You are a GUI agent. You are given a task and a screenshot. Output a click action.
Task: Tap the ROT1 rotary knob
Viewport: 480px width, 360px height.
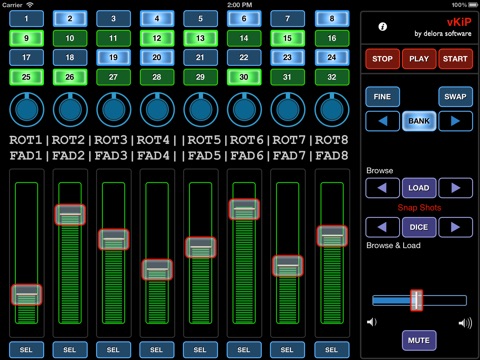[26, 109]
